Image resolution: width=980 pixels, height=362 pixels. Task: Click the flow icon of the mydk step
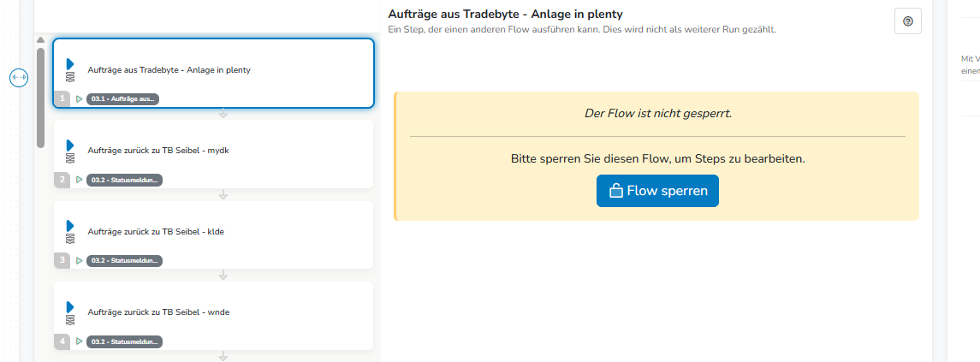pyautogui.click(x=70, y=151)
